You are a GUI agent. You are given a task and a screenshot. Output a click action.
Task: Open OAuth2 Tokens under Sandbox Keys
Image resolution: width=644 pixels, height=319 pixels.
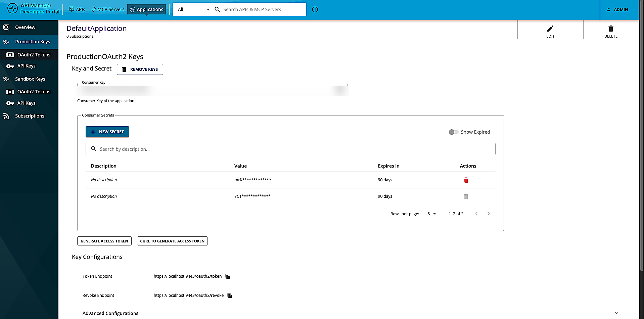[29, 92]
